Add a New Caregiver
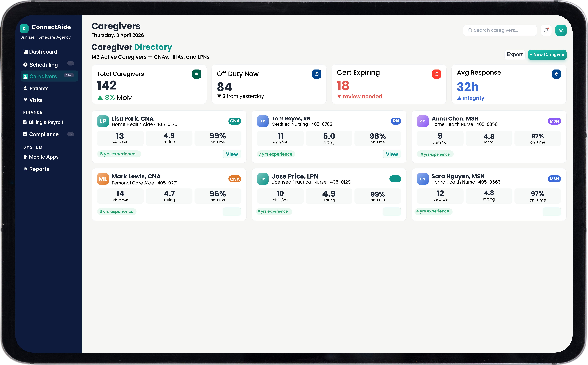 [547, 55]
